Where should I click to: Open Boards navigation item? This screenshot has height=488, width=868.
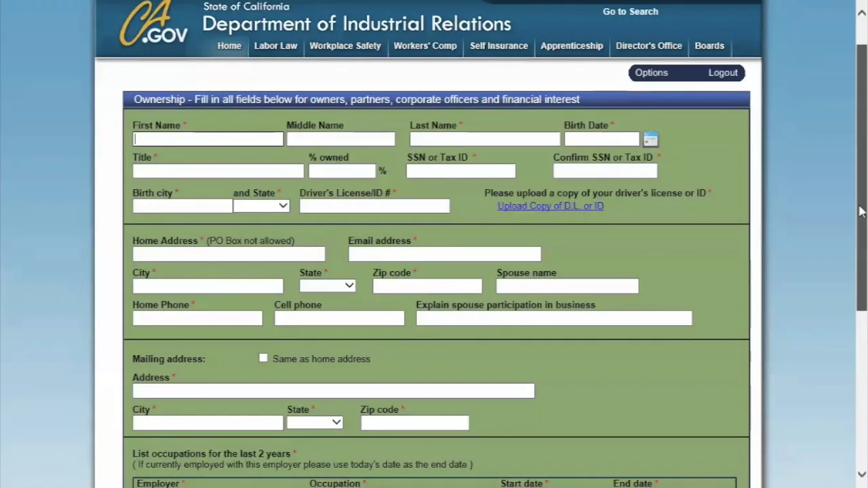point(709,45)
